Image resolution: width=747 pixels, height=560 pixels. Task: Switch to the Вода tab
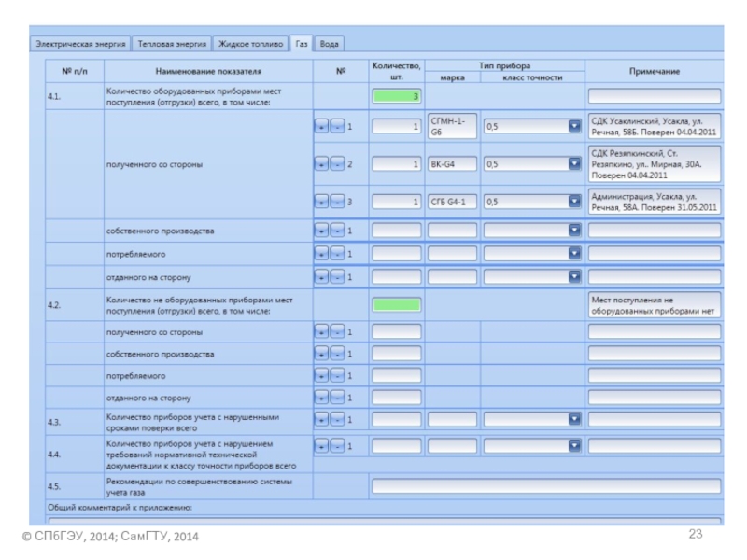coord(329,44)
